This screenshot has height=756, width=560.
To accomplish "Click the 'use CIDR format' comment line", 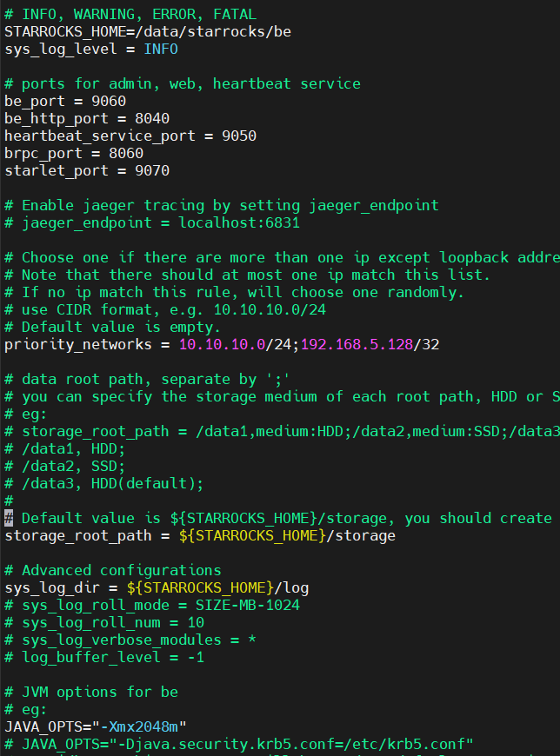I will click(165, 309).
